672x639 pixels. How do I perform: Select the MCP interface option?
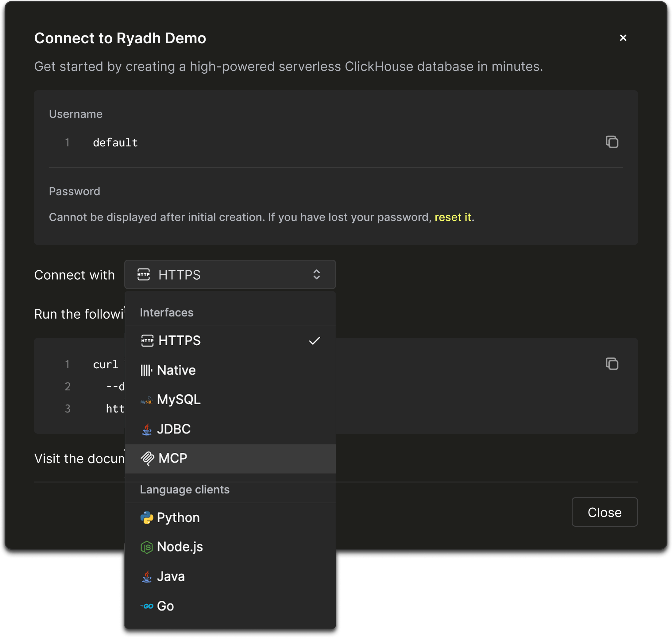point(230,459)
